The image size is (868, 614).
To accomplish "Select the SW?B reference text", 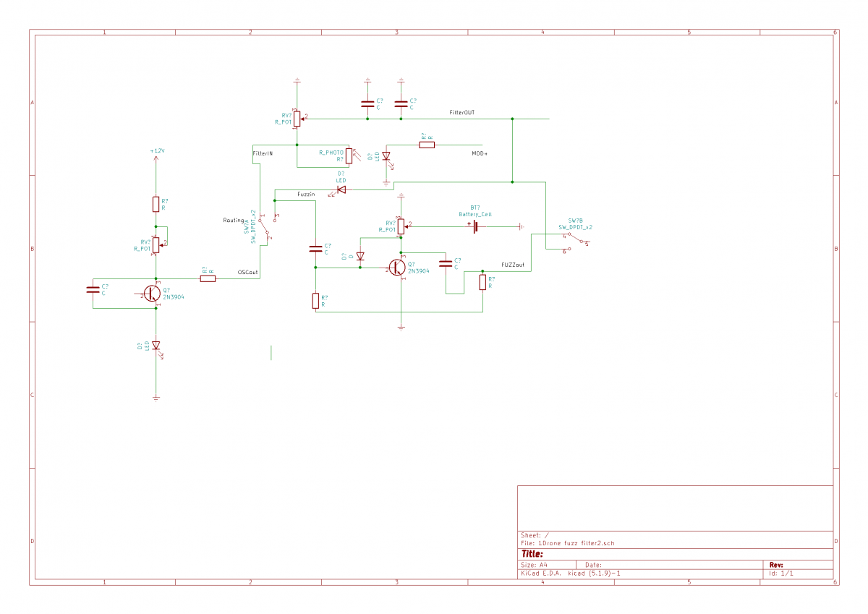I will (576, 220).
